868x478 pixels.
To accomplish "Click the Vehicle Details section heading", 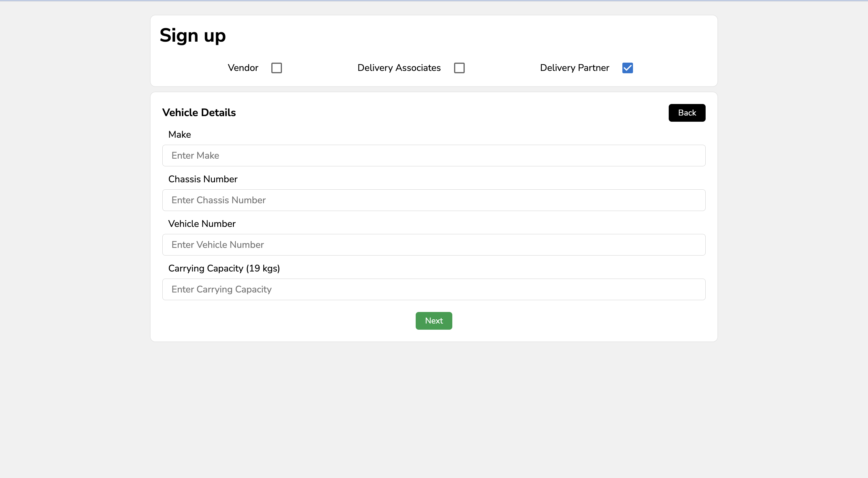I will [199, 113].
